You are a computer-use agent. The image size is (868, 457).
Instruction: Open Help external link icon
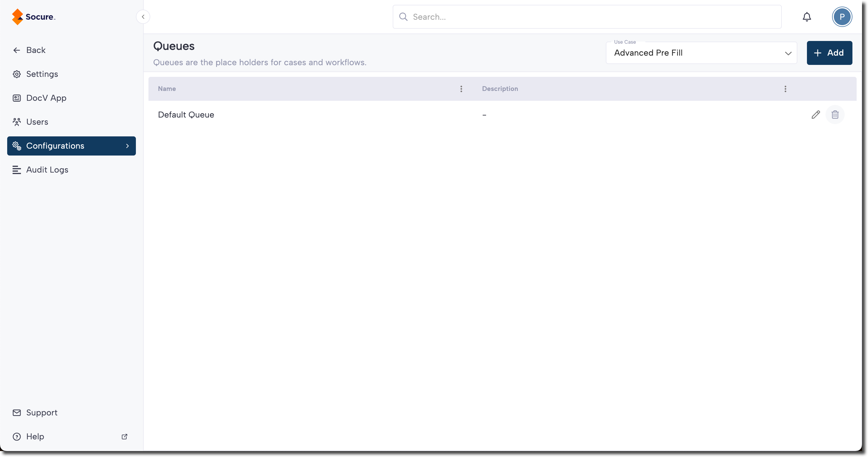[124, 436]
